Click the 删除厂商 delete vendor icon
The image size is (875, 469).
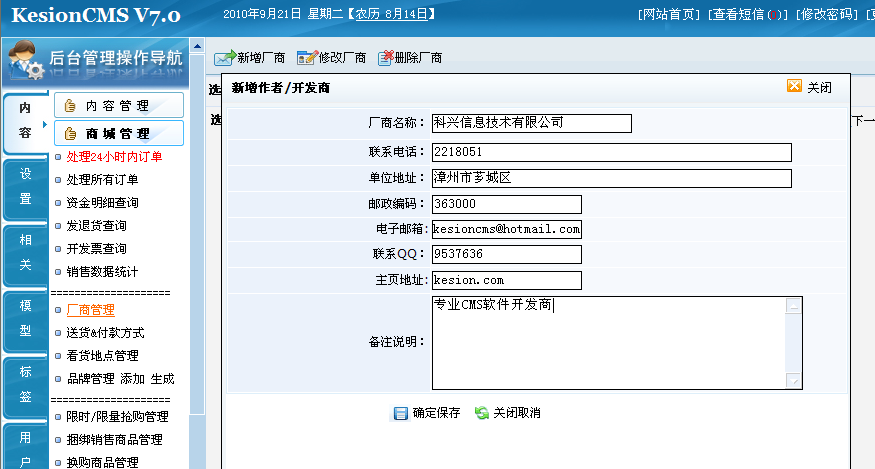point(386,57)
